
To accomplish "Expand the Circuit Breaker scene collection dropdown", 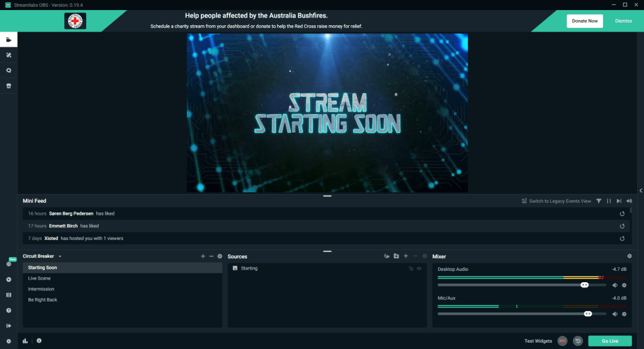I will pyautogui.click(x=60, y=257).
